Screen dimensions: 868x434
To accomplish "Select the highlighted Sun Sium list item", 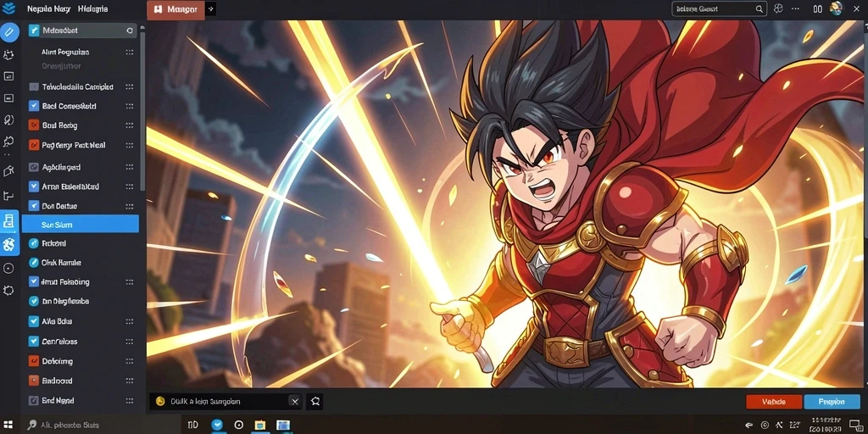I will pos(81,225).
